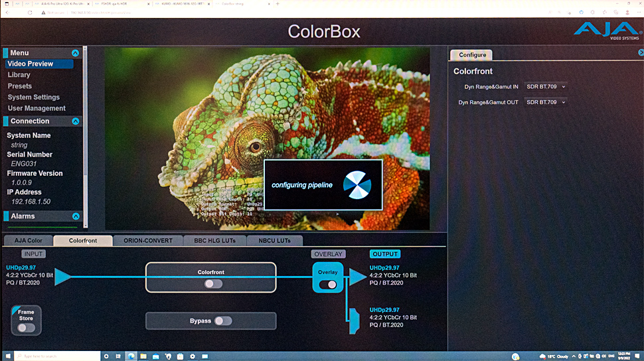Switch to the KUMO browser tab
The height and width of the screenshot is (361, 644).
coord(183,4)
